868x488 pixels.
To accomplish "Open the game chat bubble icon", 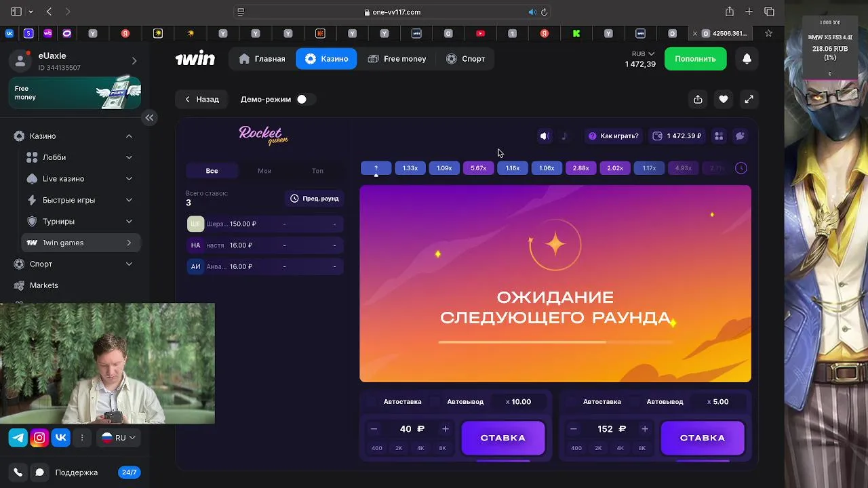I will 740,136.
